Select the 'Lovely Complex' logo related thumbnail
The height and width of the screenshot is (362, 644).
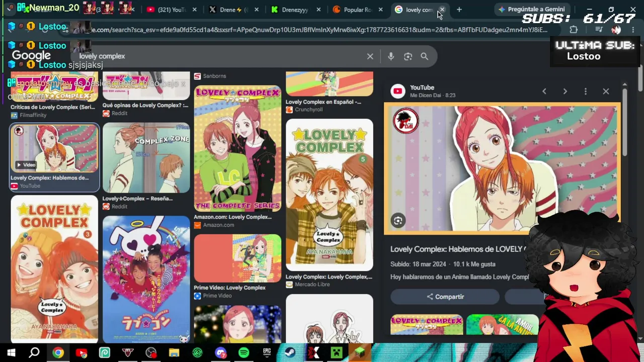[427, 325]
